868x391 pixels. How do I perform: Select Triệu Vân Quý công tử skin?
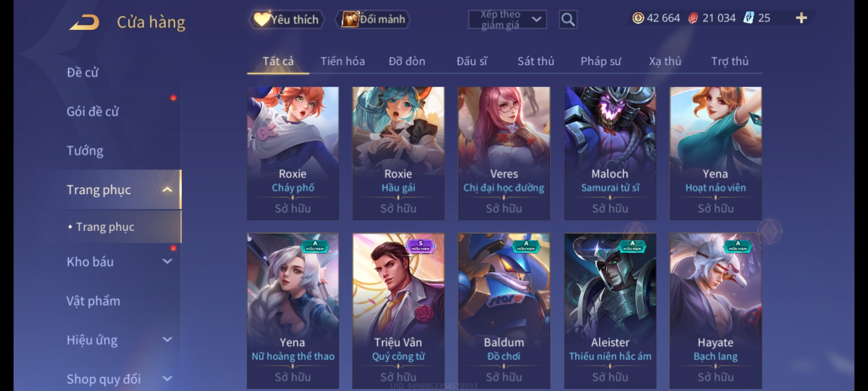398,311
